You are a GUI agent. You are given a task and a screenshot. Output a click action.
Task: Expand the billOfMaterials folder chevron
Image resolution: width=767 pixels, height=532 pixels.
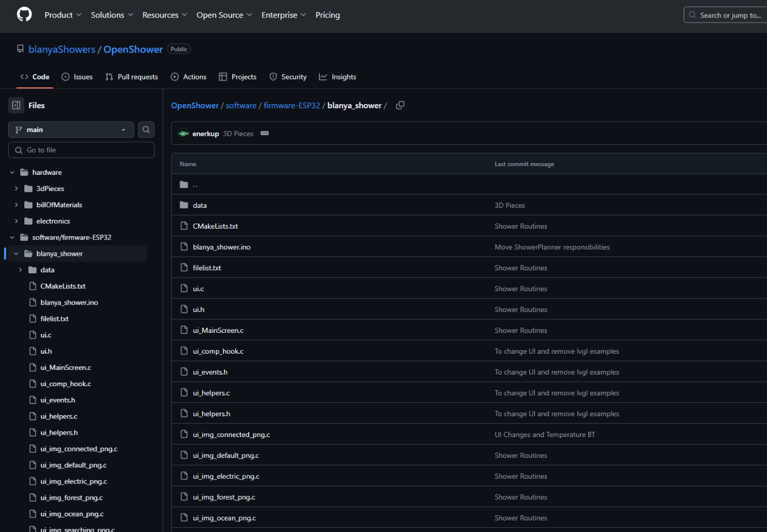(16, 205)
